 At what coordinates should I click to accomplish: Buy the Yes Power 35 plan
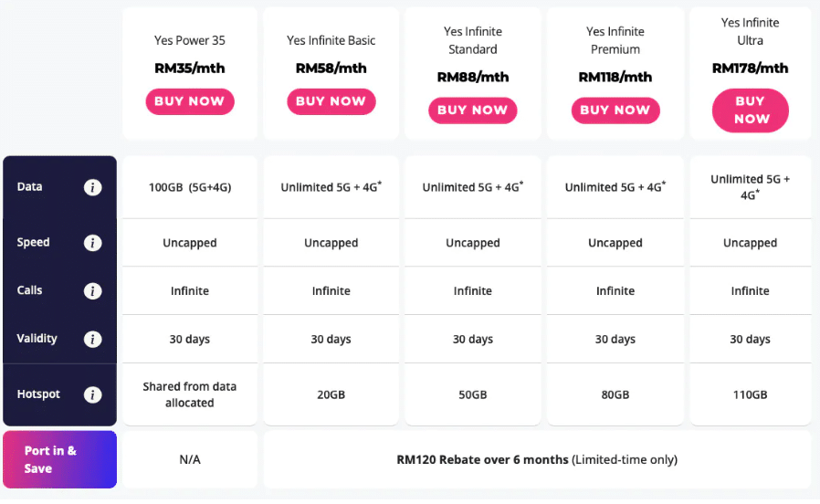click(190, 101)
